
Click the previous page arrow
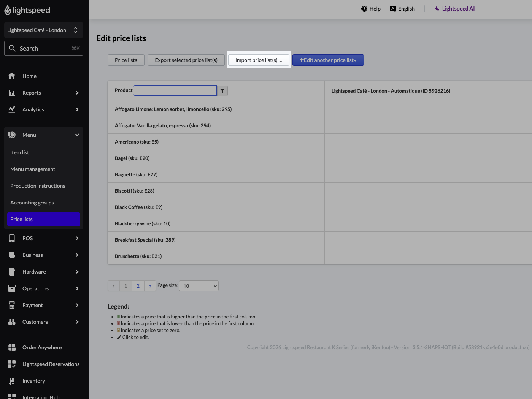point(114,286)
